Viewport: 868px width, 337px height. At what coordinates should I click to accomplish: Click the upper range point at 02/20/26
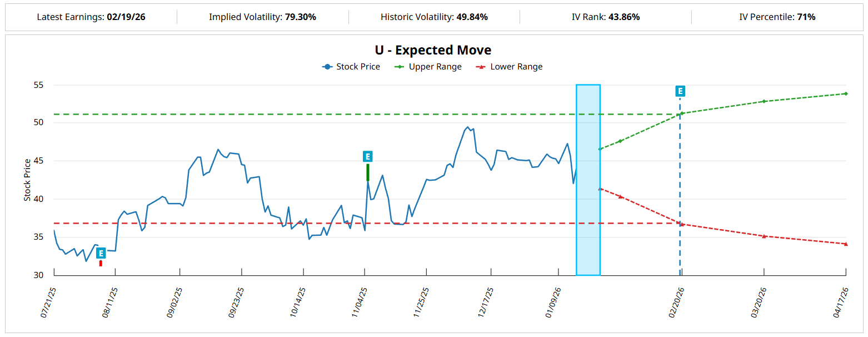pyautogui.click(x=682, y=113)
